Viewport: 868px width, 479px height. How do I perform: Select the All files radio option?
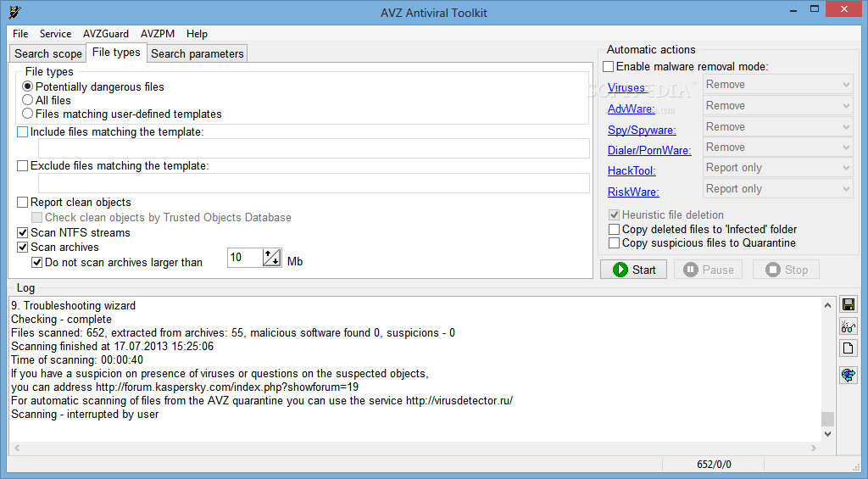pos(47,100)
